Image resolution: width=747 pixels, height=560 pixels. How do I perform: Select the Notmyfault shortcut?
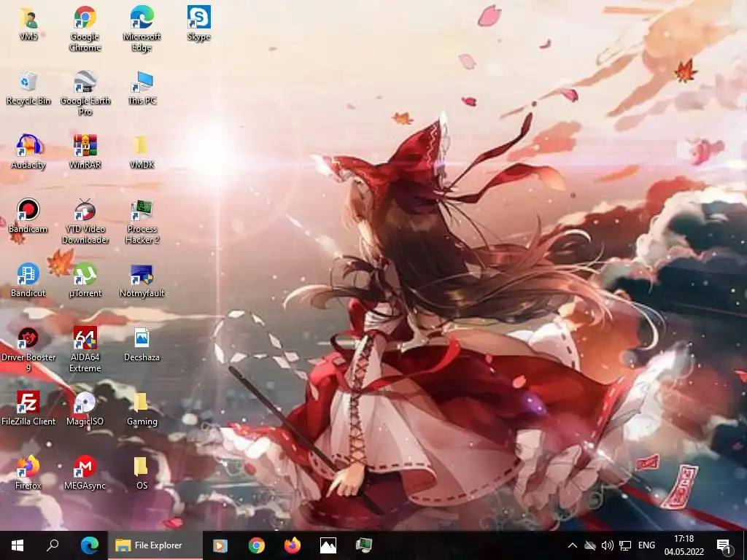(142, 280)
